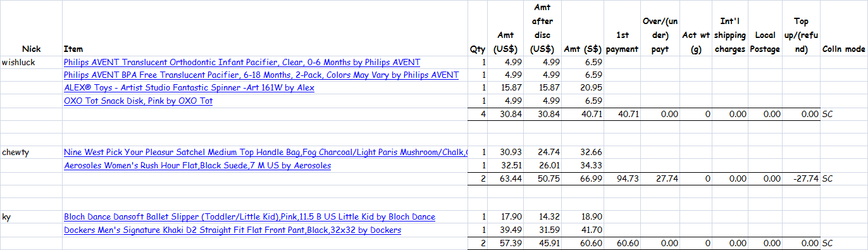
Task: Open the Philips AVENT BPA Free Pacifier link
Action: pyautogui.click(x=261, y=75)
